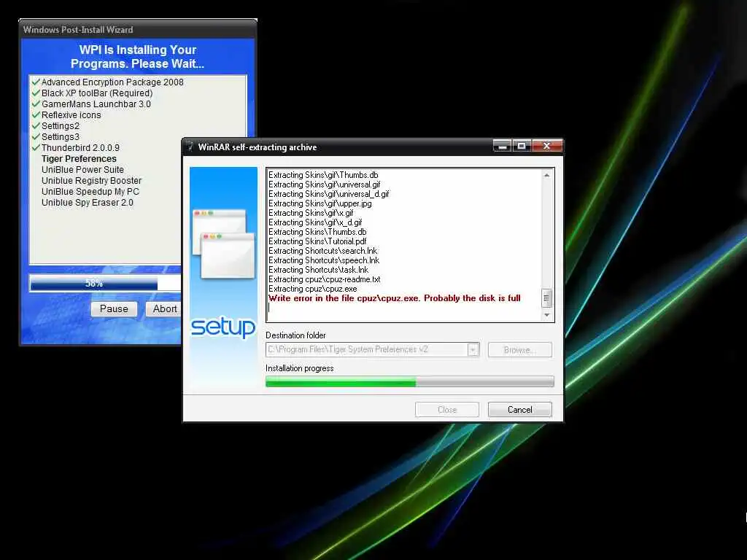Click log line 'Extracting cpuz\cpuz.exe'
Screen dimensions: 747x560
click(312, 289)
